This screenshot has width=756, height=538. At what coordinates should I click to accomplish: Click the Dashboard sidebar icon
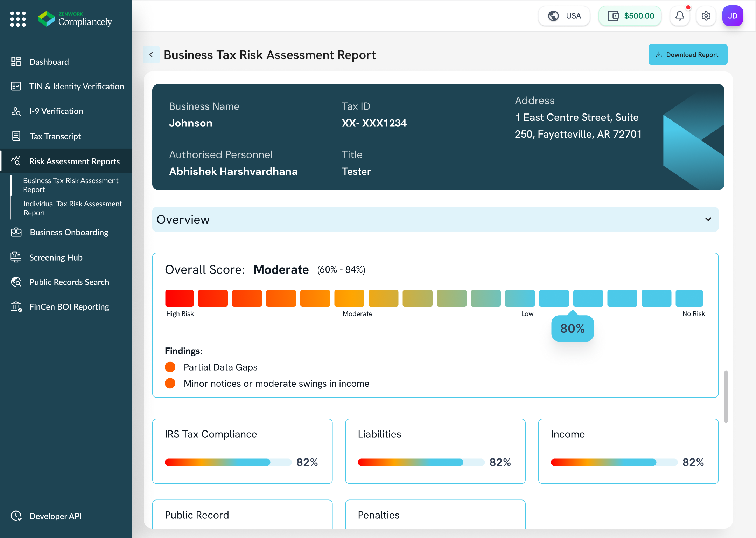(16, 62)
